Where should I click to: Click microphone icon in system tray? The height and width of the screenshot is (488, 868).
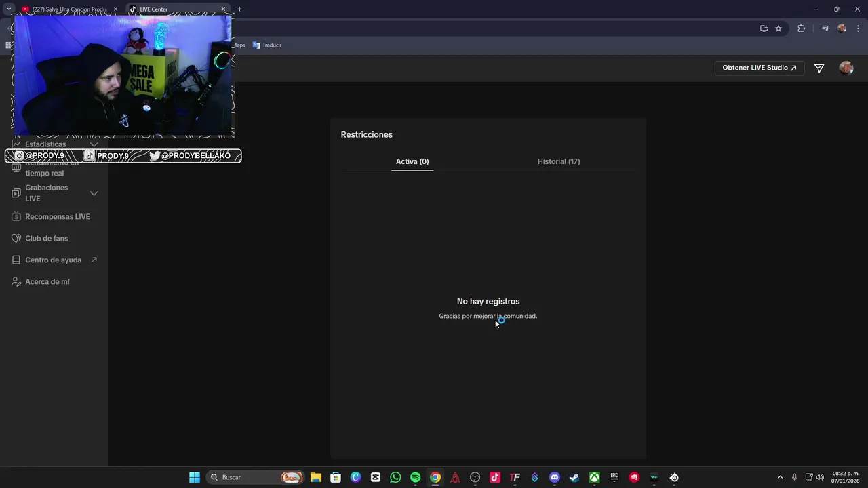(x=795, y=477)
